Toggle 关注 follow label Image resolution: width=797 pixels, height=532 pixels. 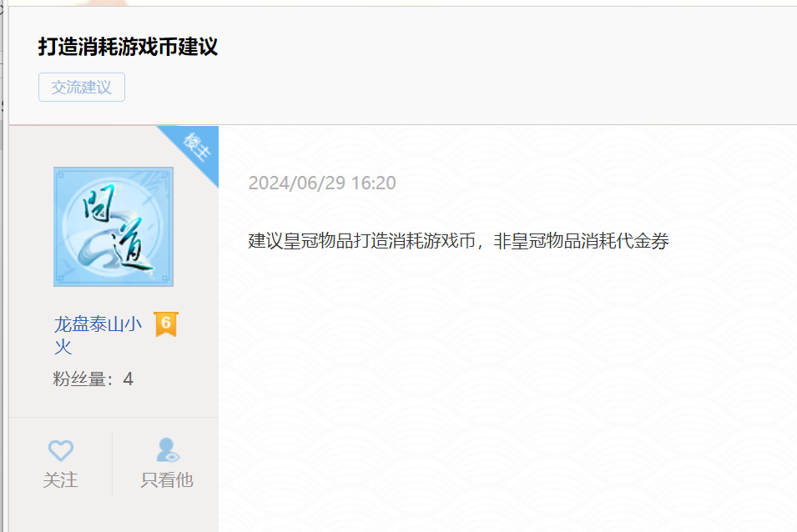tap(60, 479)
